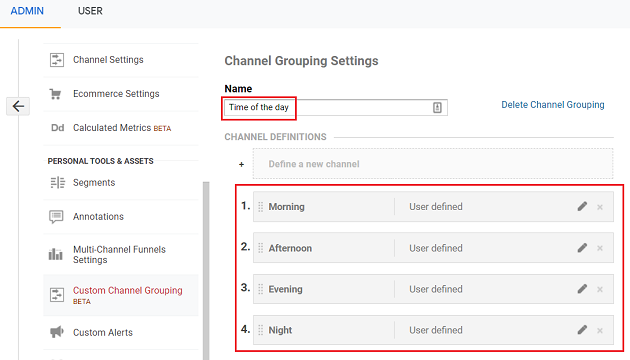Click User defined in Evening row
630x360 pixels.
[x=436, y=289]
